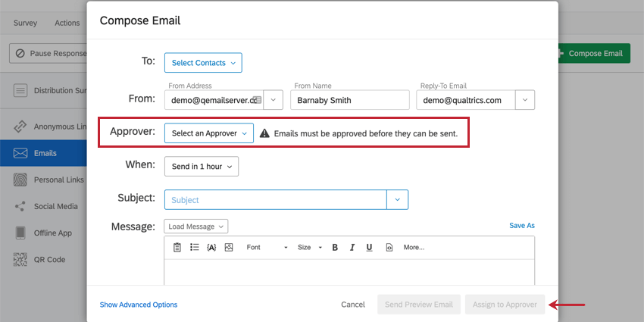The image size is (644, 322).
Task: Insert piped text using the {A} icon
Action: 211,247
